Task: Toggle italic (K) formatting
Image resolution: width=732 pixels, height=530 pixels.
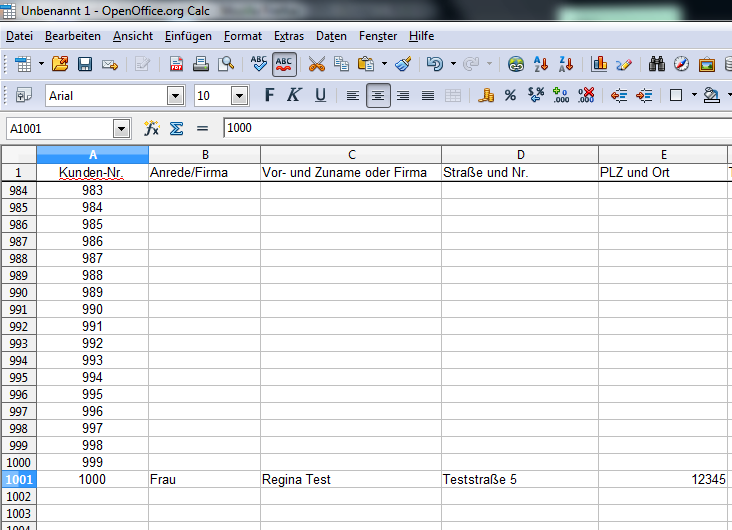Action: (294, 95)
